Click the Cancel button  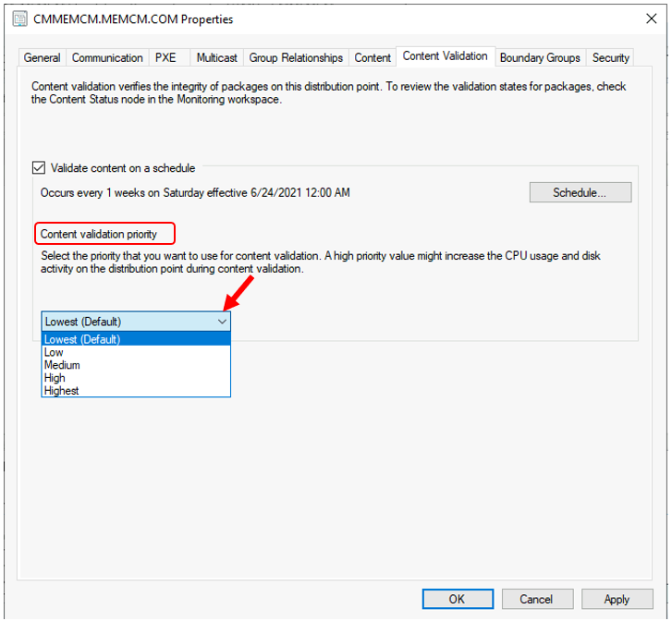(537, 599)
